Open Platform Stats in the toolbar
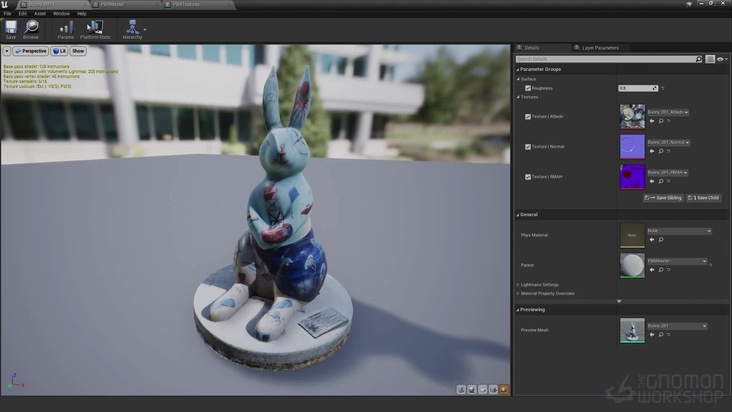 point(95,29)
